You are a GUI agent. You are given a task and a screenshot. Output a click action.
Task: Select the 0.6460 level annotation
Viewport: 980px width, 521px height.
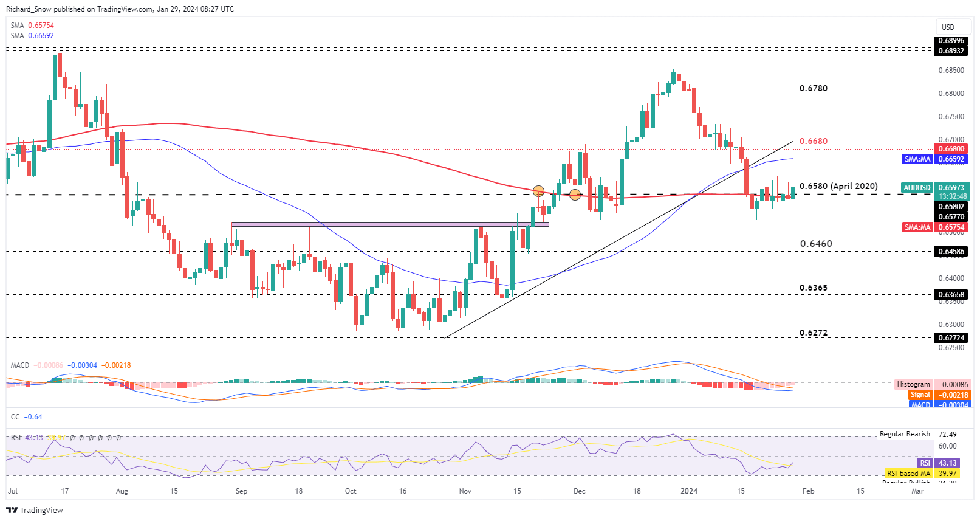click(816, 244)
